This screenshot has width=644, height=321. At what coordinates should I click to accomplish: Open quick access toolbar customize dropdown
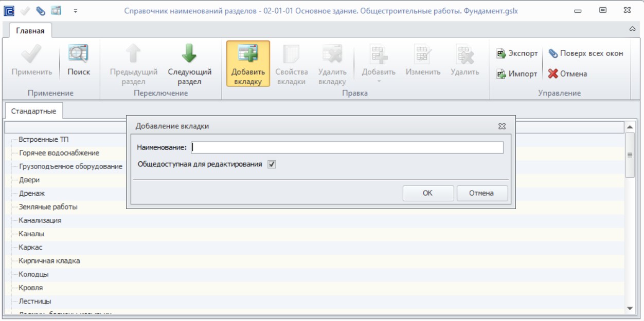(76, 10)
